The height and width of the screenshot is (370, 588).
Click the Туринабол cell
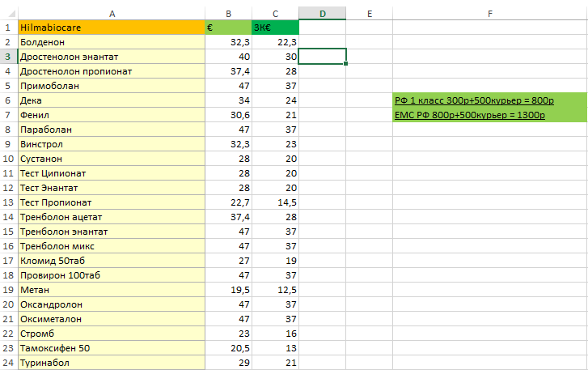pos(112,363)
